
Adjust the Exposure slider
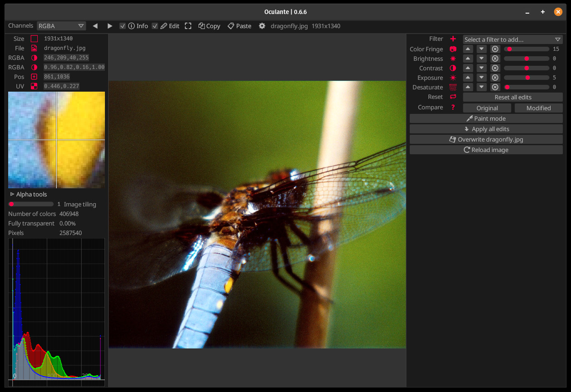coord(527,78)
